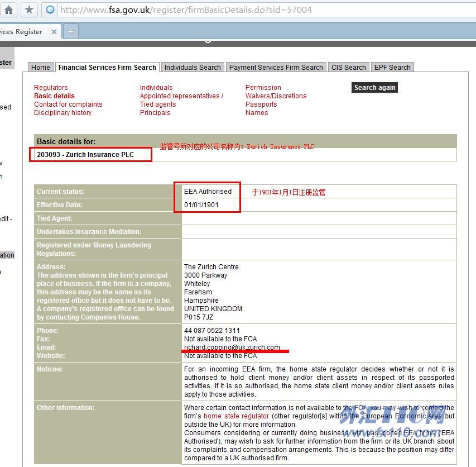The image size is (476, 467).
Task: Click the Fareham address line
Action: 198,292
